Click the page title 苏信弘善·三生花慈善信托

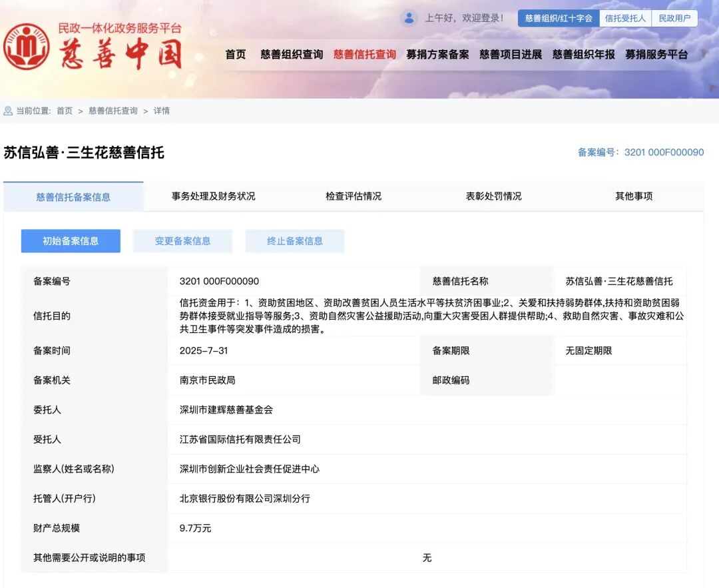coord(84,152)
